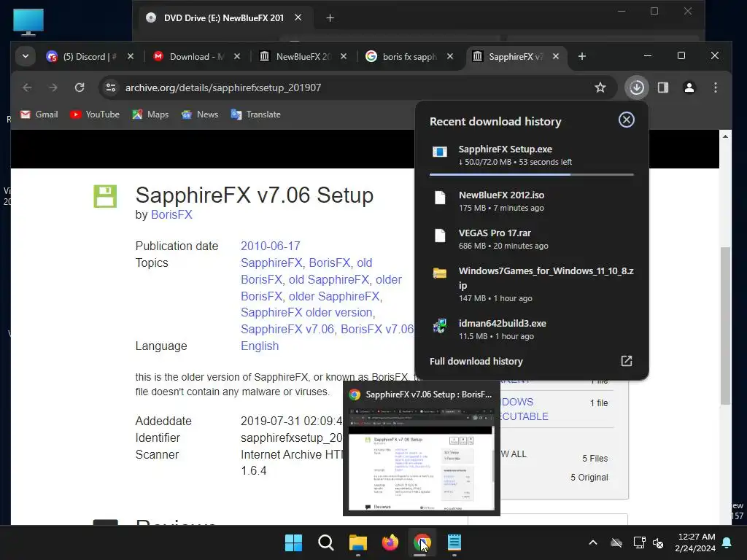Open Chrome tab search dropdown arrow
This screenshot has height=560, width=747.
click(x=26, y=56)
